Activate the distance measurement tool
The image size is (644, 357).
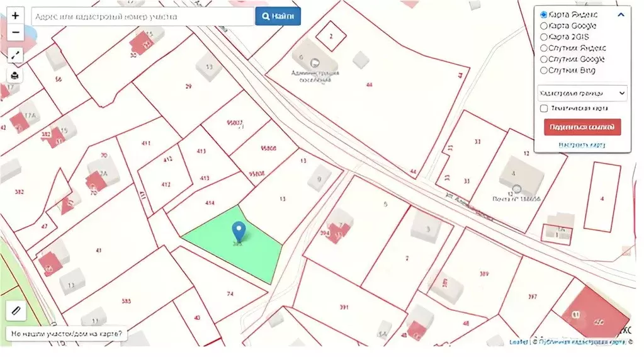point(16,55)
